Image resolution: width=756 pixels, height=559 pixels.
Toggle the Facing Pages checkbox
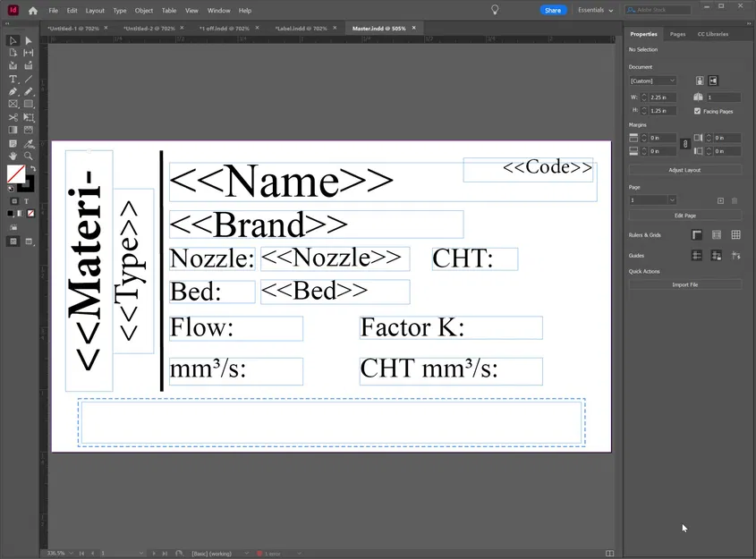[697, 111]
